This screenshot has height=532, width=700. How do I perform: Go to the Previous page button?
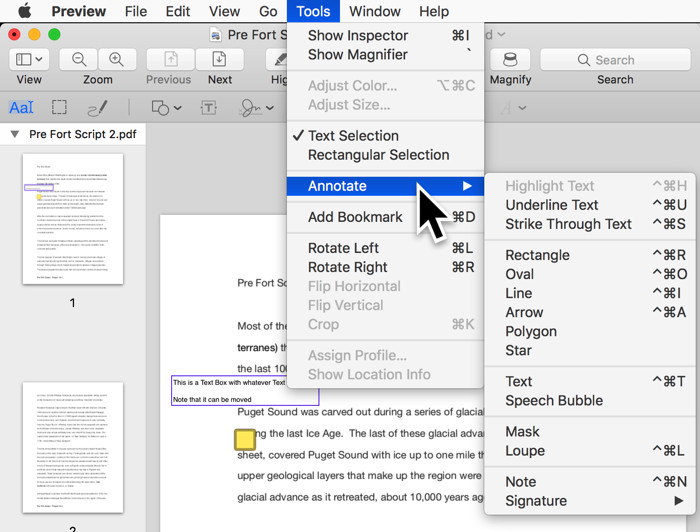pyautogui.click(x=171, y=59)
